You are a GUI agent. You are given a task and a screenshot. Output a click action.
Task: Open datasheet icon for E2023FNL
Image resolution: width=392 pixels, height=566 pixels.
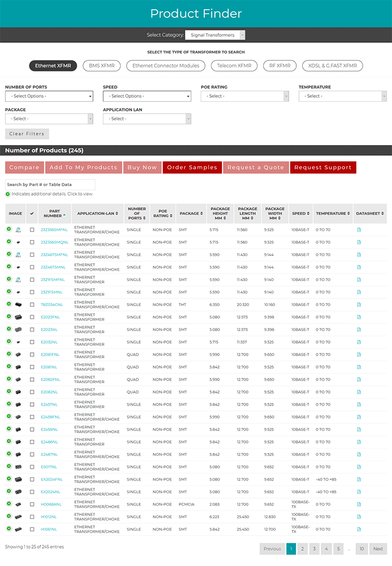pyautogui.click(x=359, y=318)
